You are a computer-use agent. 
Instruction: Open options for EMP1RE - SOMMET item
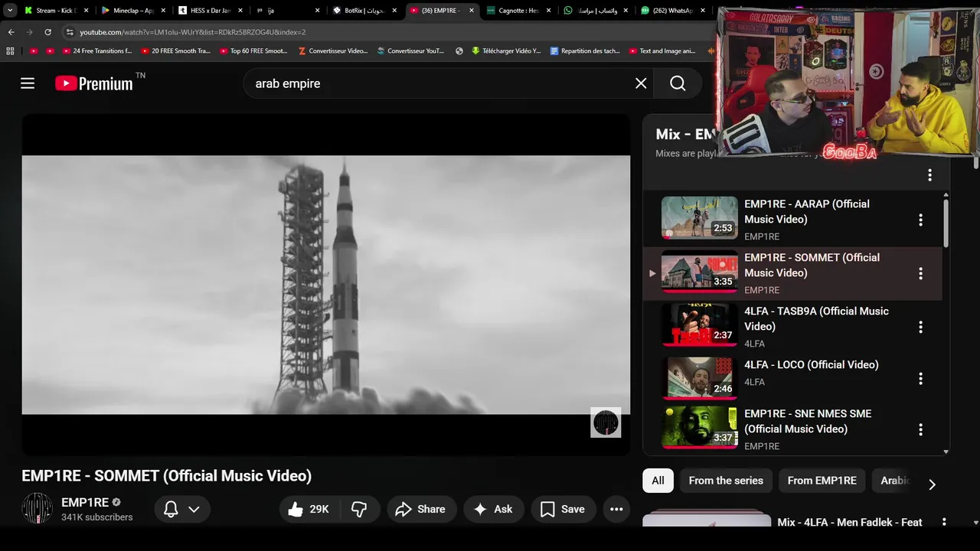[920, 273]
